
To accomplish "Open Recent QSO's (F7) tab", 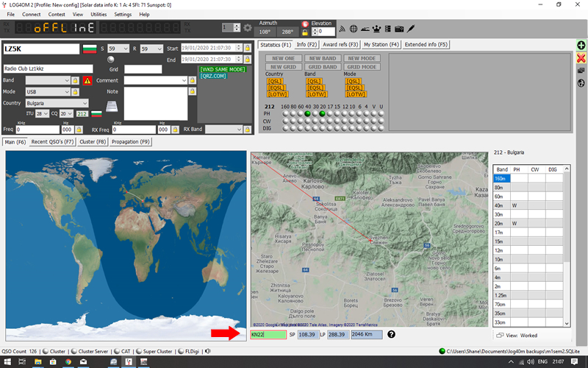I will pos(52,141).
